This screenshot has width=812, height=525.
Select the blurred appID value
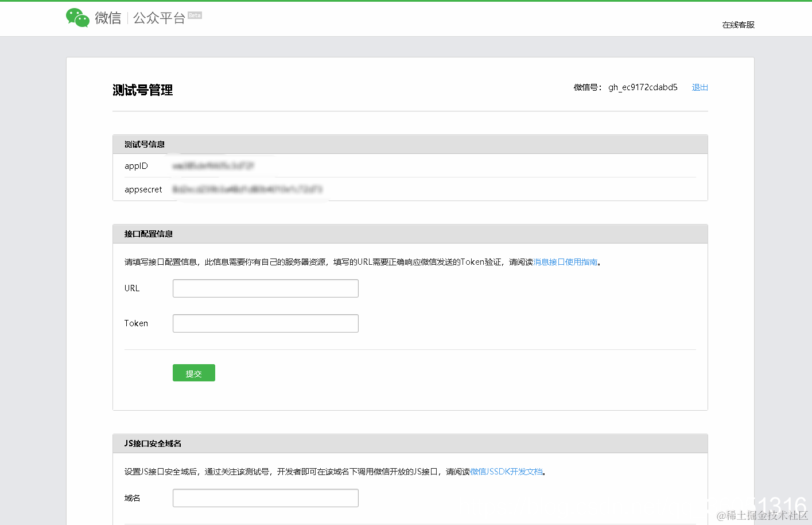[x=212, y=165]
